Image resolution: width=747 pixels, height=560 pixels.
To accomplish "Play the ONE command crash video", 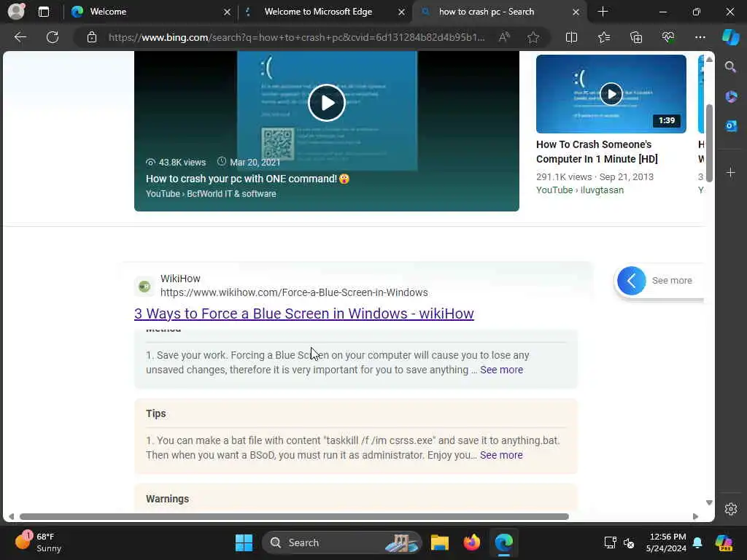I will tap(326, 103).
